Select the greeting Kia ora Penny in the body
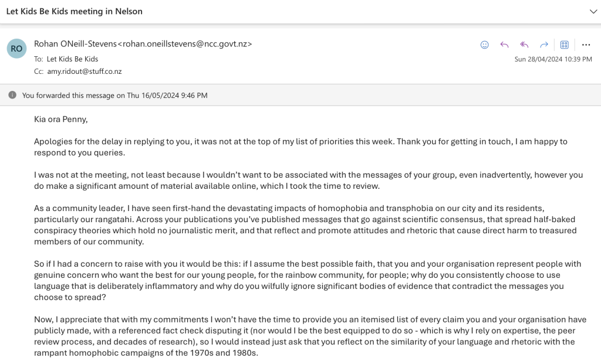This screenshot has width=601, height=364. coord(59,118)
